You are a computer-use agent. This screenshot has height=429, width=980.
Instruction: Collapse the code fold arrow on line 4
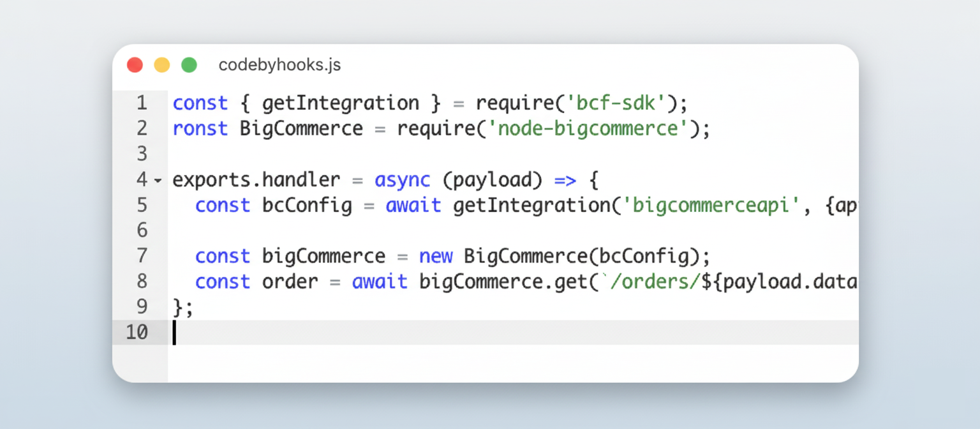(158, 181)
